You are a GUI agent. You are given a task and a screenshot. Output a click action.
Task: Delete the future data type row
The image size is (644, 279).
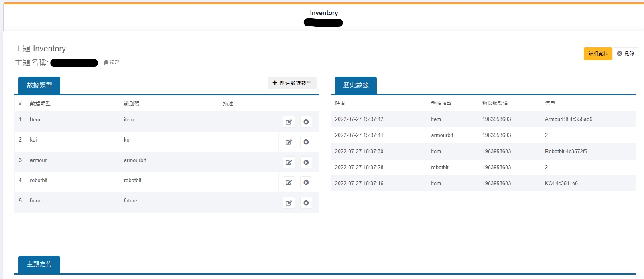click(x=306, y=203)
